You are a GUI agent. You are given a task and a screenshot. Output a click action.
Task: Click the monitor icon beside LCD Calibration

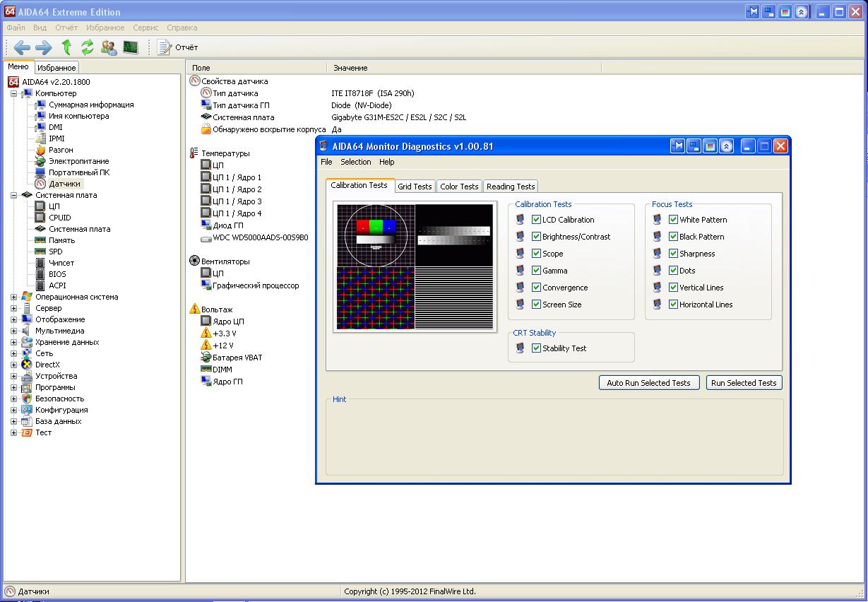click(x=521, y=220)
